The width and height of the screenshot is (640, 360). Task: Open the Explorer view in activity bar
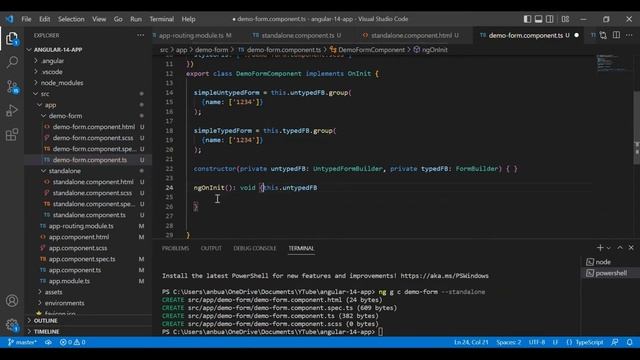click(12, 39)
